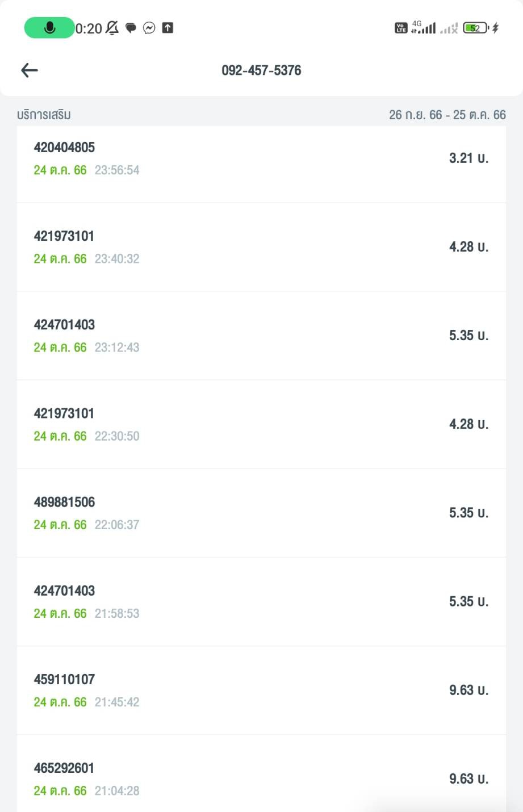Tap the muted bell status icon
This screenshot has width=523, height=812.
pyautogui.click(x=112, y=28)
